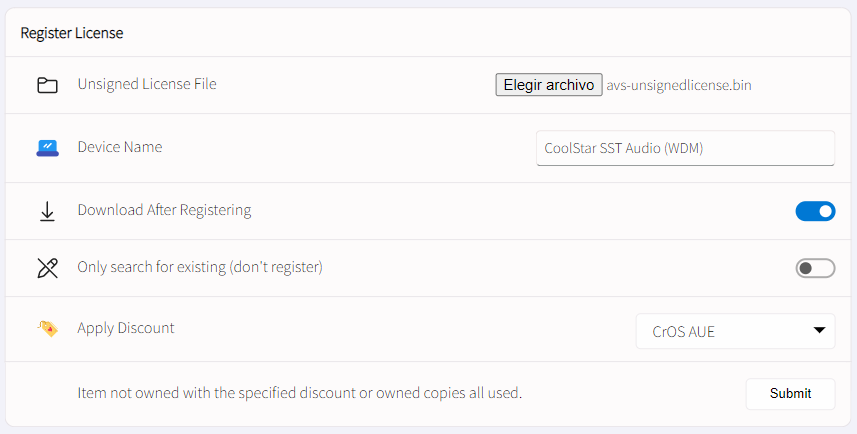Click the download arrow icon

pos(48,212)
